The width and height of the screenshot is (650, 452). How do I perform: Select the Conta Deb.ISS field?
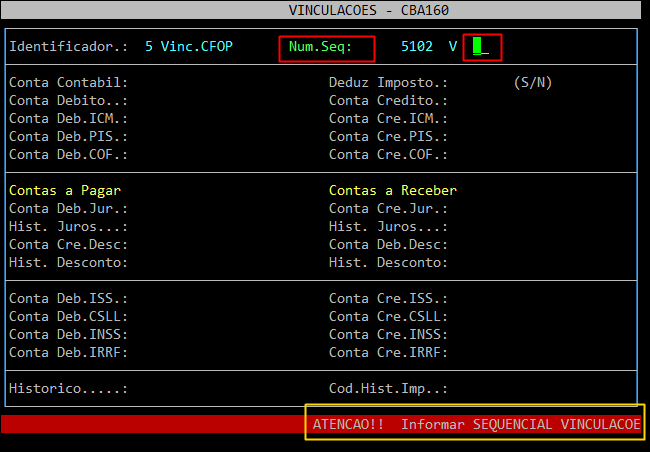tap(200, 298)
